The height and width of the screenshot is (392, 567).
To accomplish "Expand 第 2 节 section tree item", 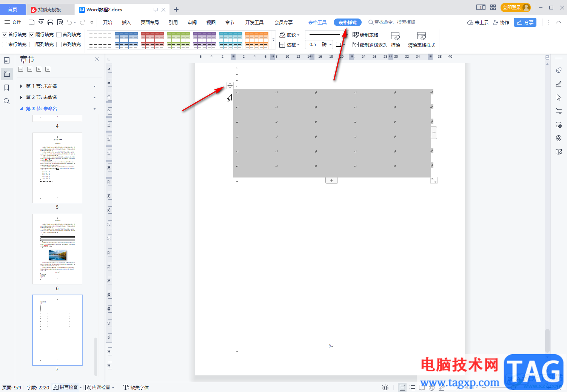I will 21,97.
